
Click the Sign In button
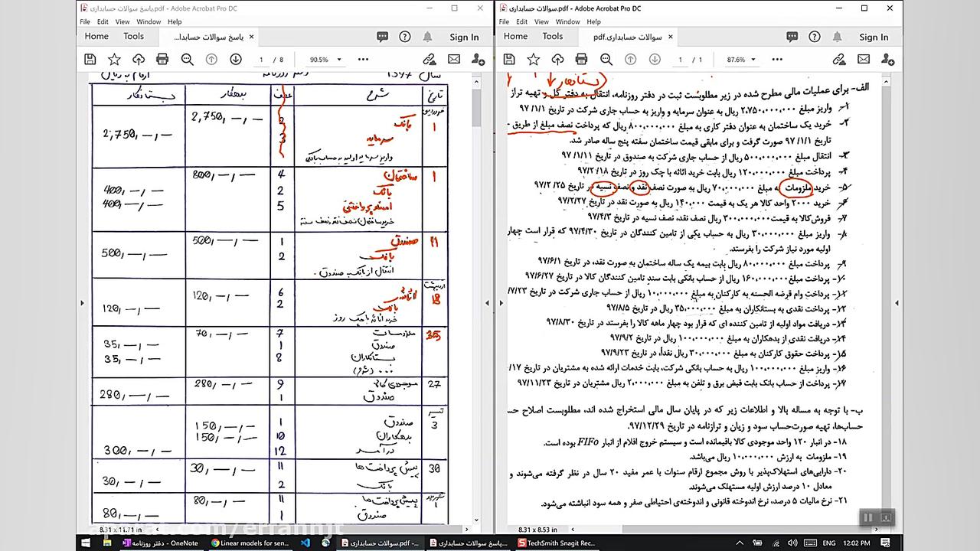(x=464, y=37)
